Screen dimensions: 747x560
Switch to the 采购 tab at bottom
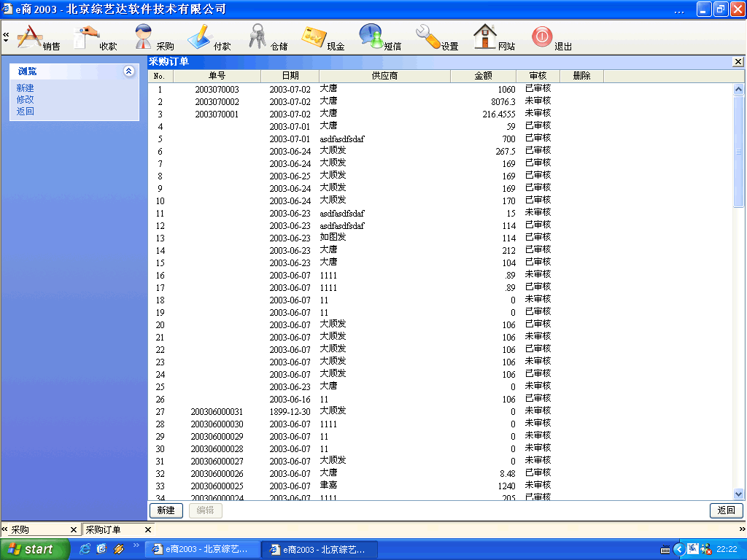[x=36, y=530]
